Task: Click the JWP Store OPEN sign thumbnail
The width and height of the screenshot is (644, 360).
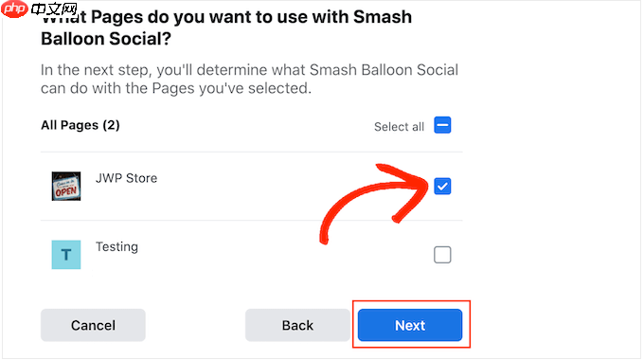Action: [x=66, y=187]
